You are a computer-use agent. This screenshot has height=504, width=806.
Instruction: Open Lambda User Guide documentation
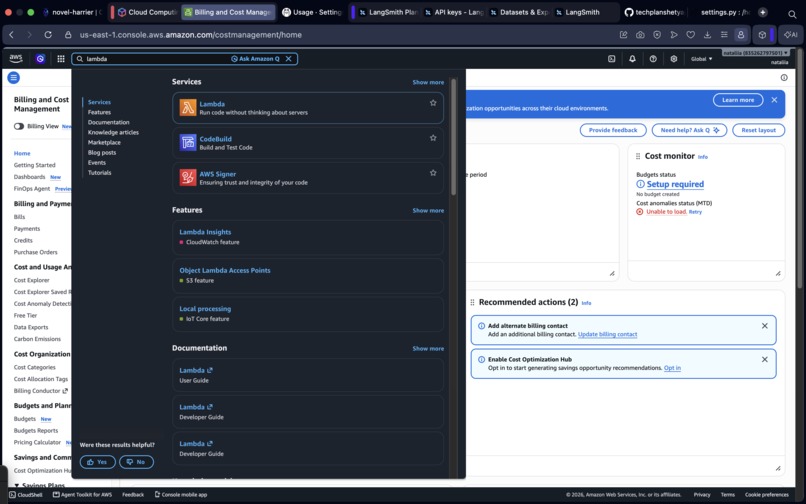point(196,370)
